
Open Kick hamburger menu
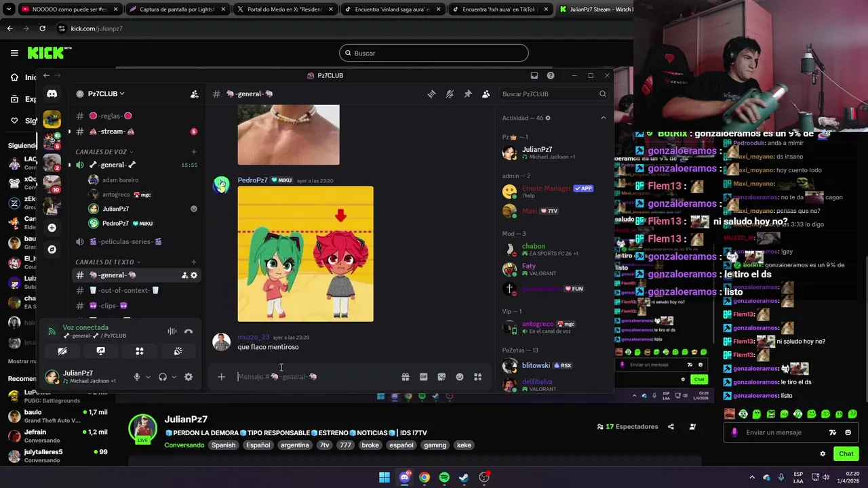[14, 53]
